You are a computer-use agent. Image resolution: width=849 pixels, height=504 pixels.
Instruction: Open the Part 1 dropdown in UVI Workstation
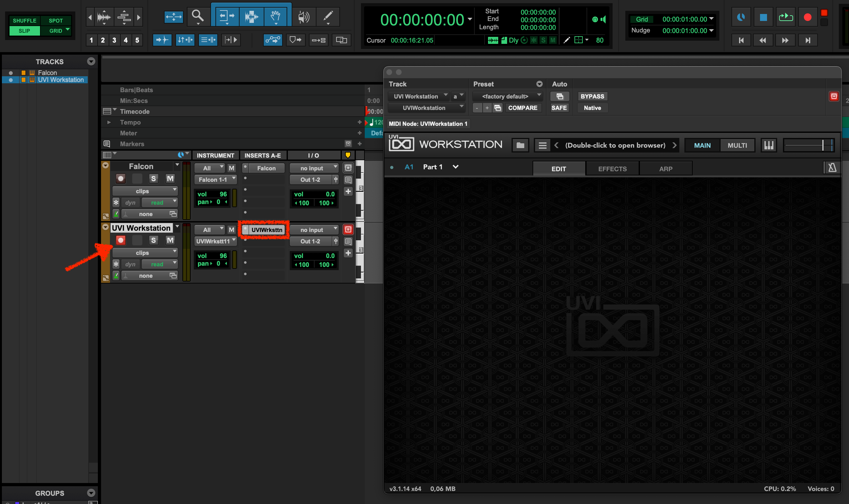[455, 167]
